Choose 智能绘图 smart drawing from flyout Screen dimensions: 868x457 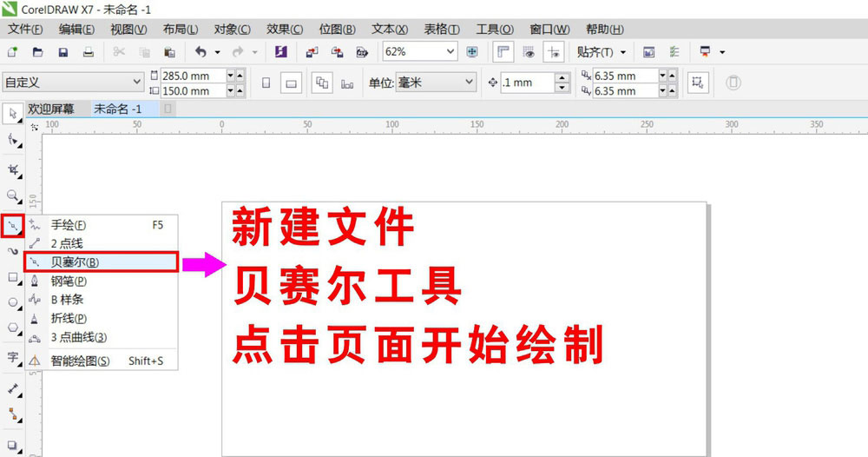pyautogui.click(x=102, y=361)
